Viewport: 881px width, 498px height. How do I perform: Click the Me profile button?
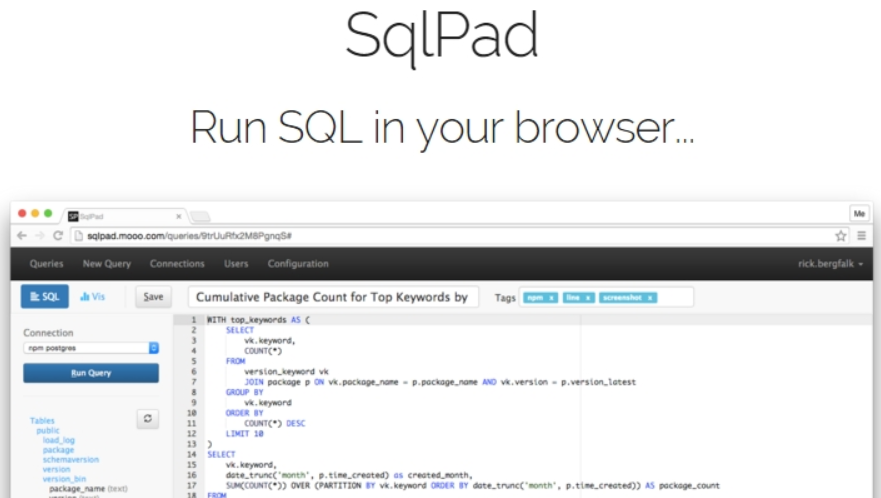tap(859, 214)
